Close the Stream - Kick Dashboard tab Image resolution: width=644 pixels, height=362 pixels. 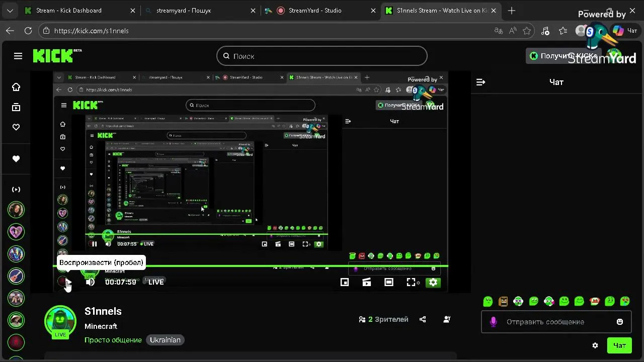132,11
